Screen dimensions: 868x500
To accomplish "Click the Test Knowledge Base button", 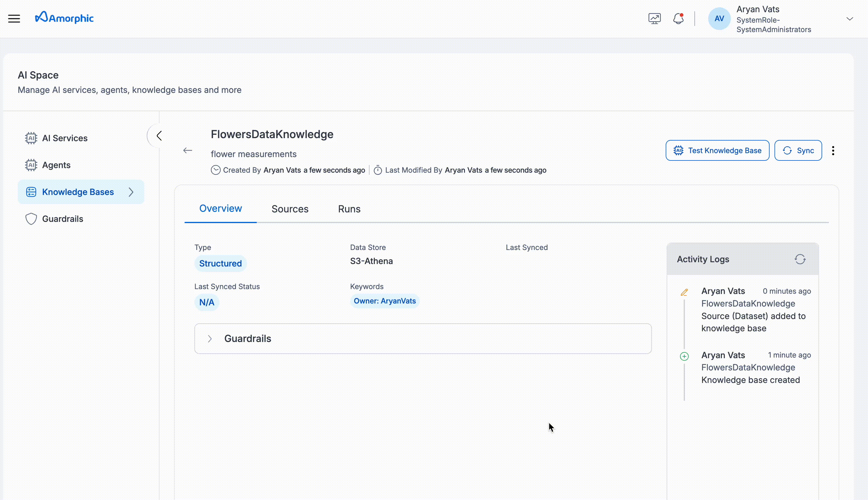I will (717, 150).
